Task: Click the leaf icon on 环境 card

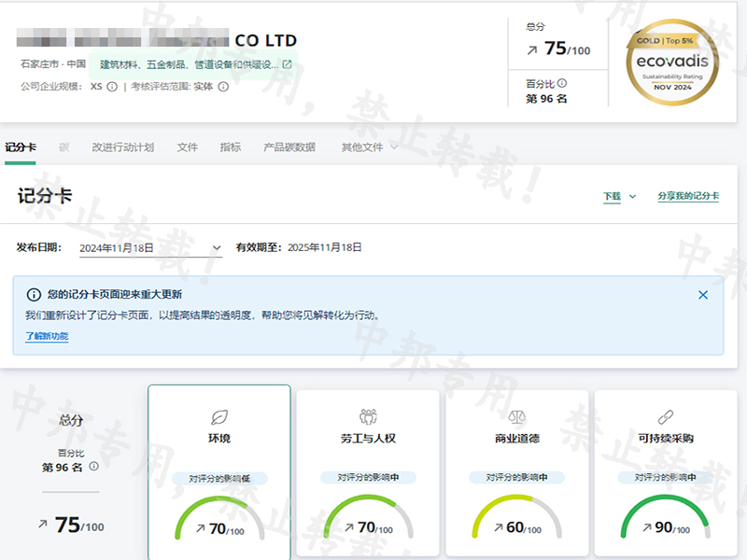Action: click(x=219, y=416)
